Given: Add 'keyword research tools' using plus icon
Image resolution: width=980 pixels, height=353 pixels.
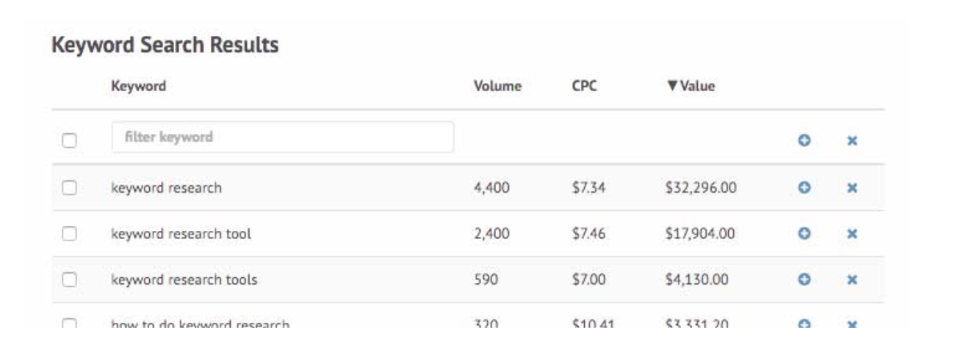Looking at the screenshot, I should tap(804, 279).
